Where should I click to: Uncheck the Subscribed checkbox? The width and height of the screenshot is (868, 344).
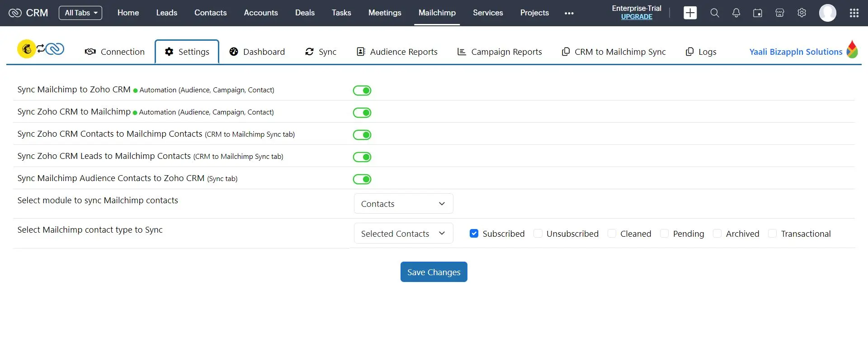(x=474, y=234)
